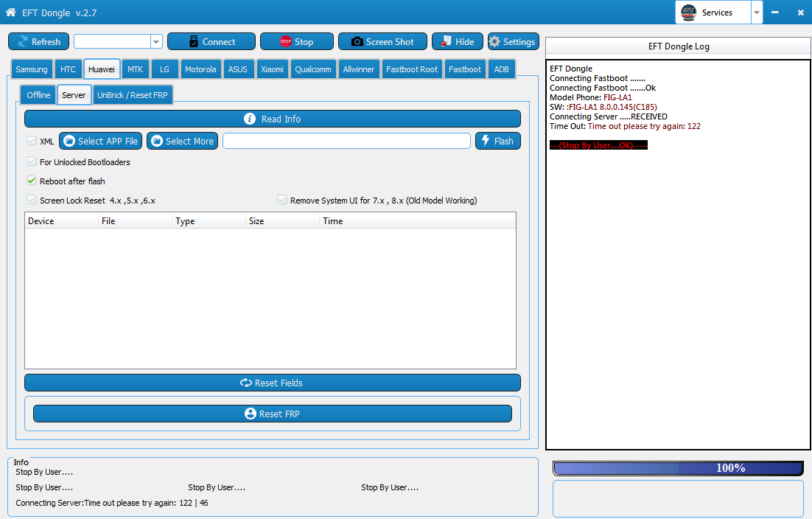812x519 pixels.
Task: Click log line 'SW: :FIG-LA1 8.0.0.145(C185)'
Action: click(x=603, y=107)
